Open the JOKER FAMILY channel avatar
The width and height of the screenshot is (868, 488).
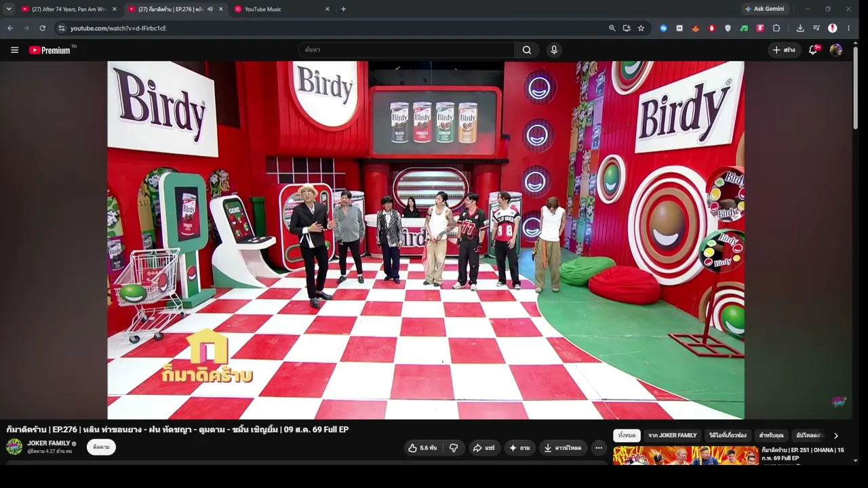14,447
